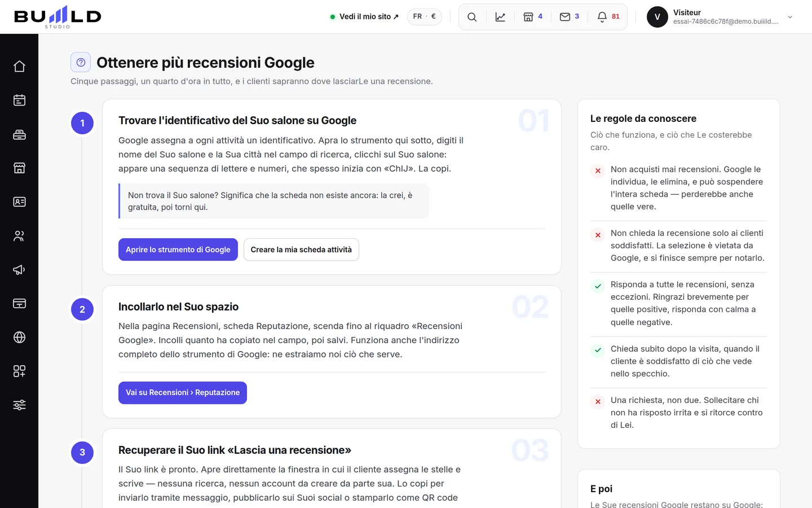This screenshot has height=508, width=812.
Task: Open the contact card icon in sidebar
Action: (19, 202)
